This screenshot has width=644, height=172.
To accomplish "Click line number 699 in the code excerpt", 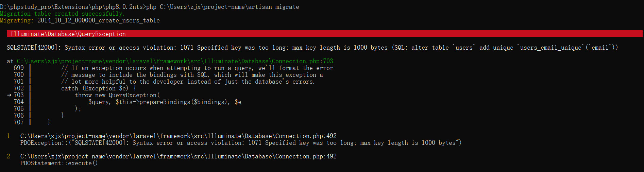I will tap(19, 68).
